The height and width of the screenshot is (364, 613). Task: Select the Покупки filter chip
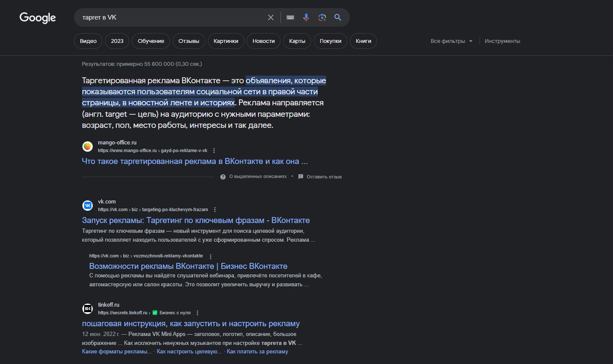click(331, 41)
